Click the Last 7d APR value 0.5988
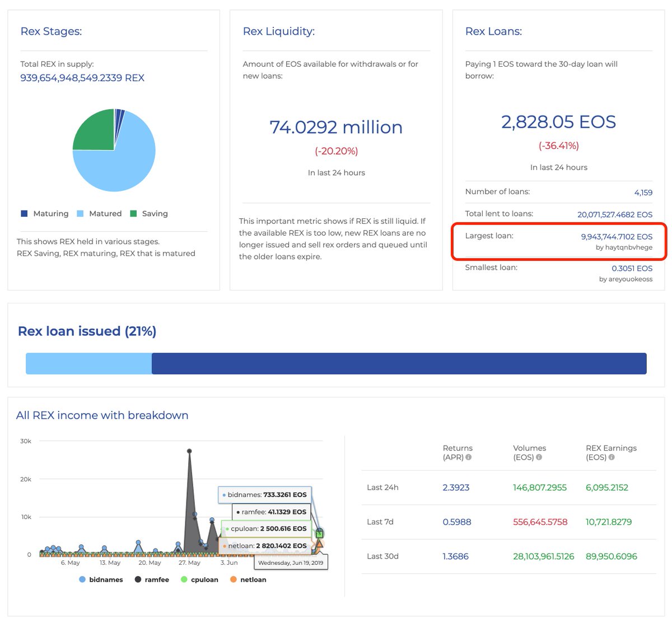Viewport: 672px width, 632px height. 457,522
